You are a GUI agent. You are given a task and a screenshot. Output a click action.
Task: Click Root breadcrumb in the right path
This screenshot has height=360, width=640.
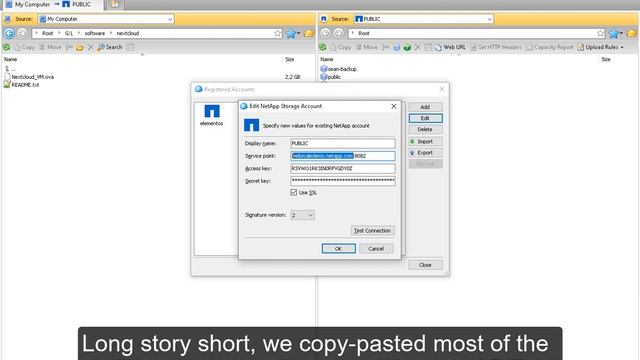pyautogui.click(x=364, y=33)
